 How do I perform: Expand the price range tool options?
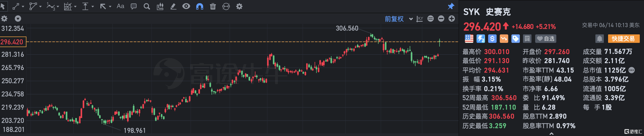pos(93,7)
